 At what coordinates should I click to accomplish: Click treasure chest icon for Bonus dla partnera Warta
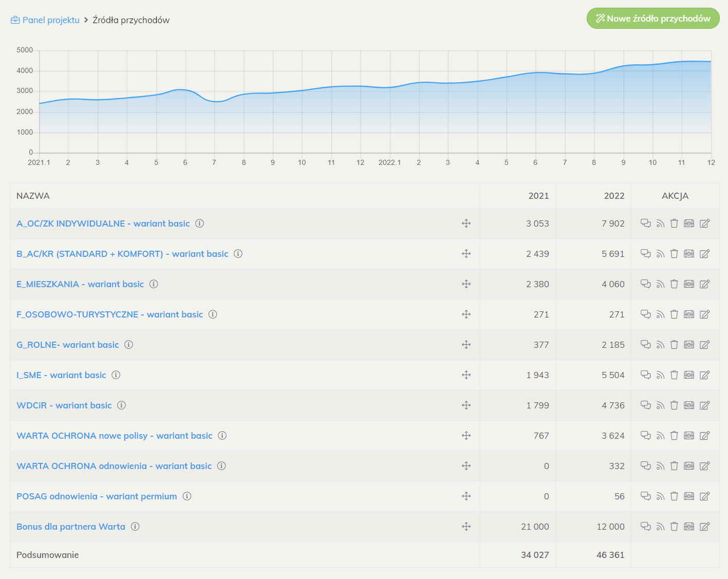coord(689,527)
